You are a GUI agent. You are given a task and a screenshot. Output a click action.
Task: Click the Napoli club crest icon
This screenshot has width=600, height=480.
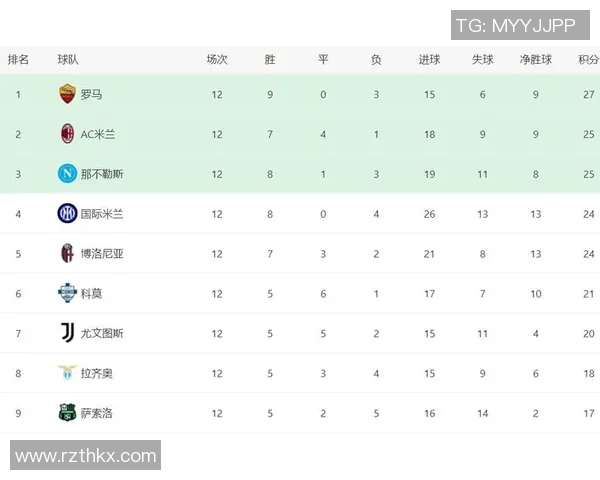(67, 174)
